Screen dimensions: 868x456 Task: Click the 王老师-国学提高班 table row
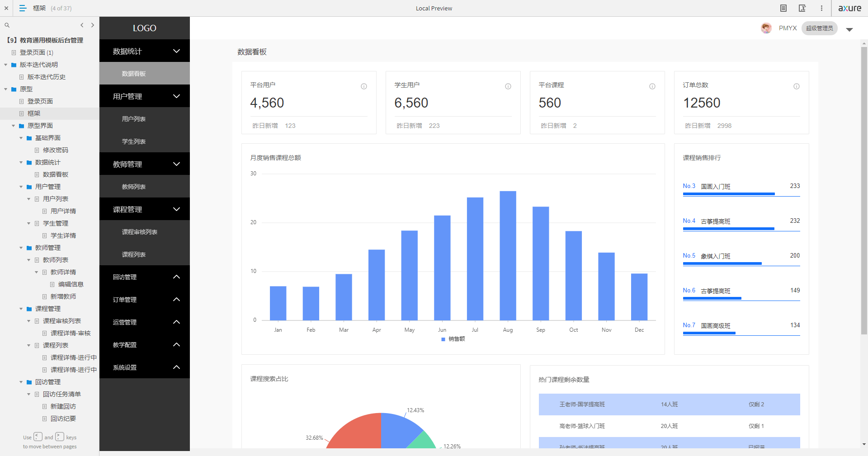pos(669,404)
